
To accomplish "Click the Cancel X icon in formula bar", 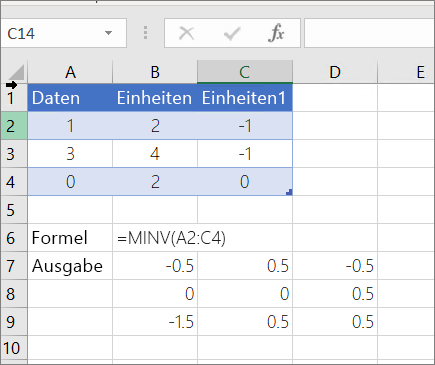I will [x=186, y=33].
